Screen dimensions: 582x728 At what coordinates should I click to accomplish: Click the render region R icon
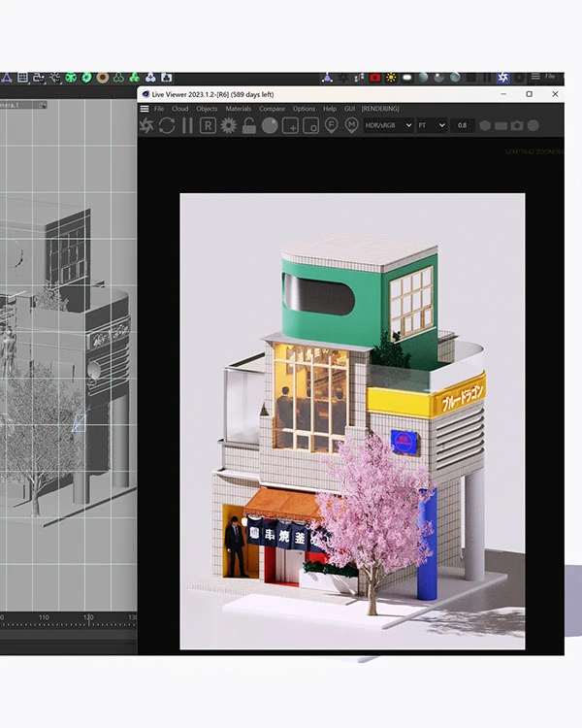click(x=208, y=126)
